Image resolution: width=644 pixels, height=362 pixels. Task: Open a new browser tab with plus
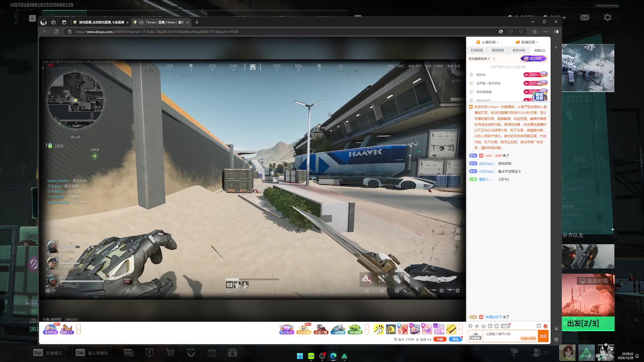[x=197, y=22]
